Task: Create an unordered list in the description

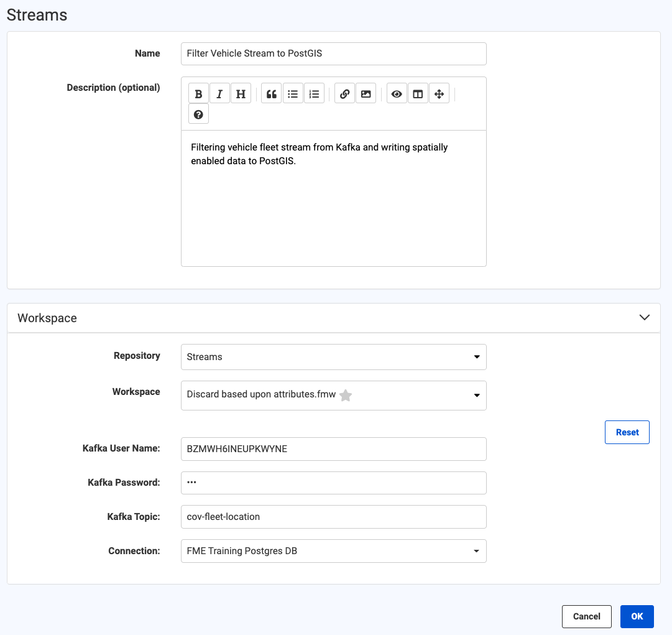Action: pos(293,93)
